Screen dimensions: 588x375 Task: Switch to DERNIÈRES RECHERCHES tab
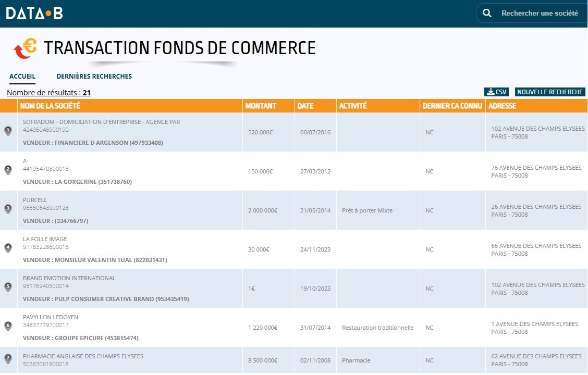[x=94, y=77]
